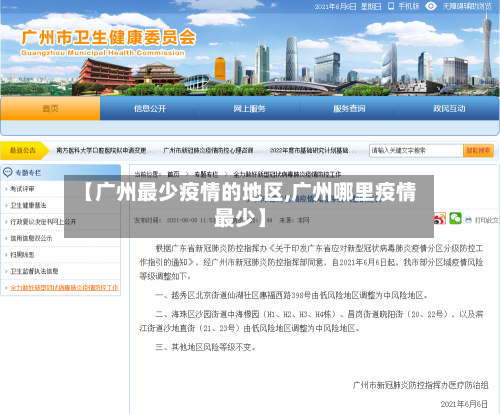Click the speech-bubble icon beside 专题专栏

point(7,173)
